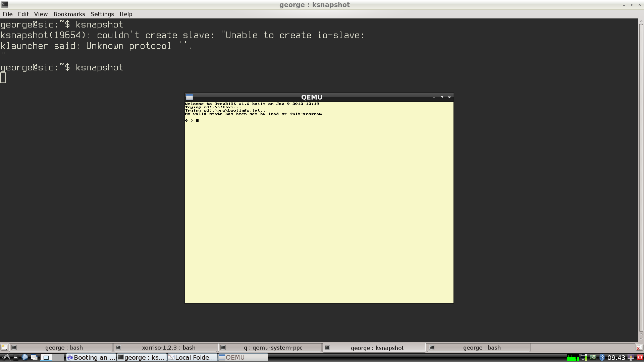Viewport: 644px width, 362px height.
Task: Switch to the first 'george : bash' tab
Action: [61, 348]
